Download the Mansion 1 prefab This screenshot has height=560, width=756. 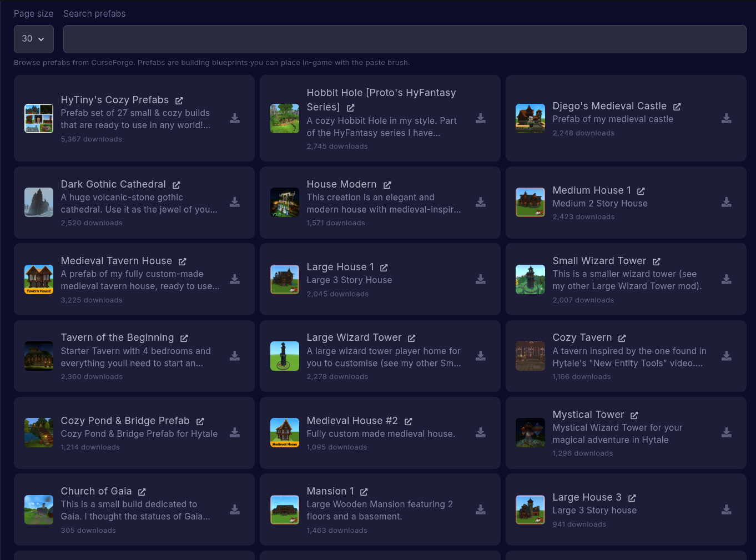480,509
